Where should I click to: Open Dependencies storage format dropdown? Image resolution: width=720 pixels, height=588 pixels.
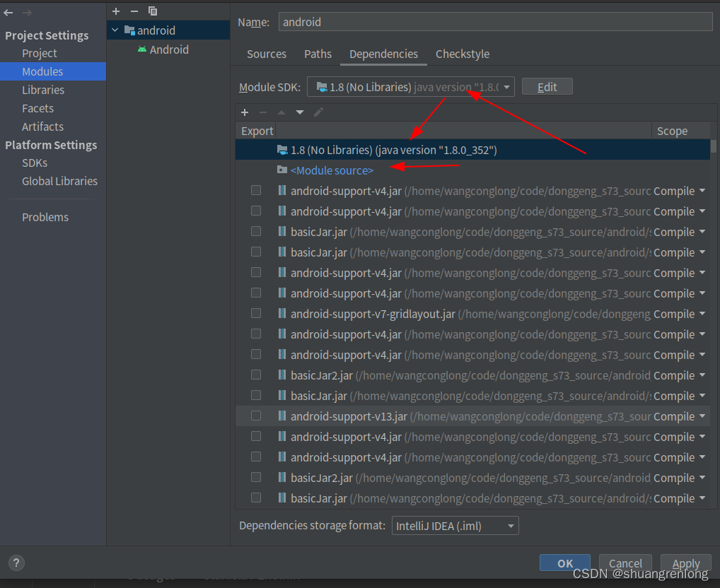click(511, 525)
